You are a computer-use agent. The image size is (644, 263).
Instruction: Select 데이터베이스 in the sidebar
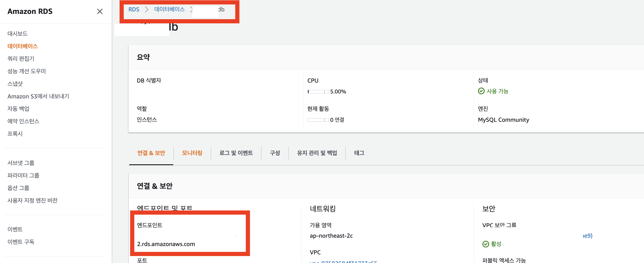click(x=23, y=46)
